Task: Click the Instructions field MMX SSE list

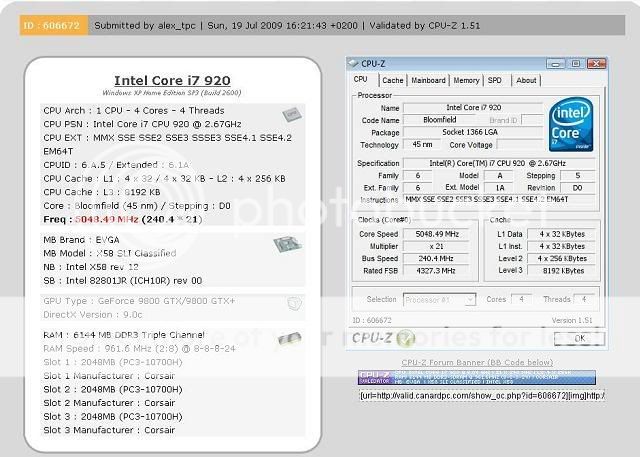Action: coord(499,200)
